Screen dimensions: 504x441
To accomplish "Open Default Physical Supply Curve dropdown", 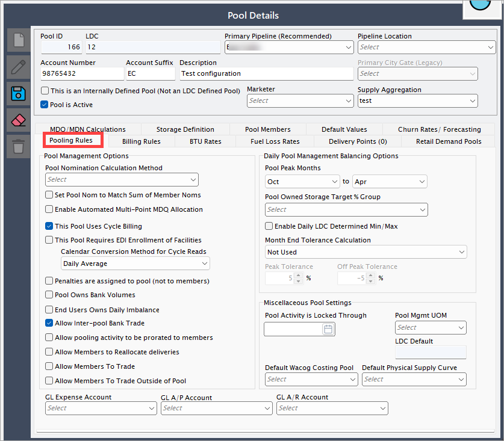I will (x=414, y=379).
